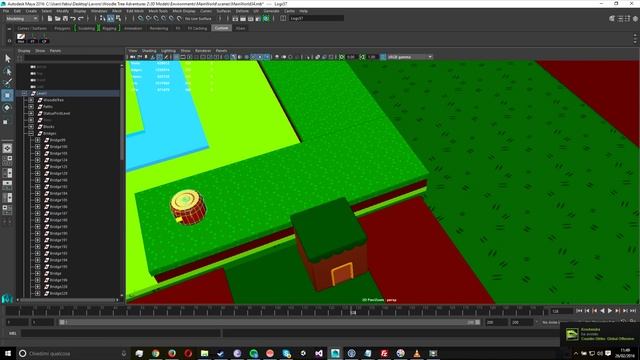The height and width of the screenshot is (360, 640).
Task: Open the Modeling menu set dropdown
Action: pyautogui.click(x=22, y=18)
